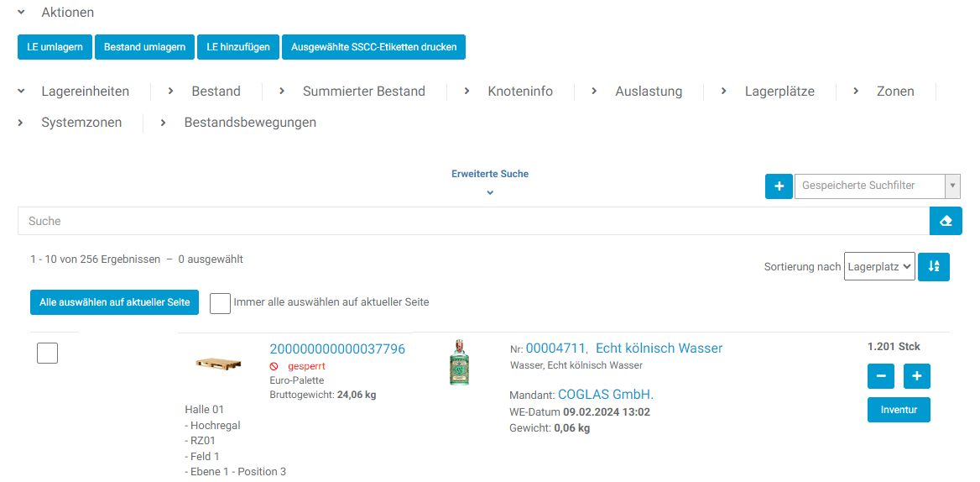Enable Immer alle auswählen auf aktueller Seite

coord(220,302)
